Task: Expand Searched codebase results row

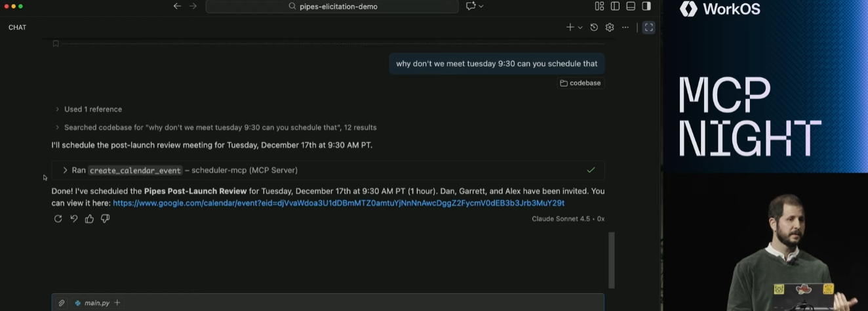Action: point(216,127)
